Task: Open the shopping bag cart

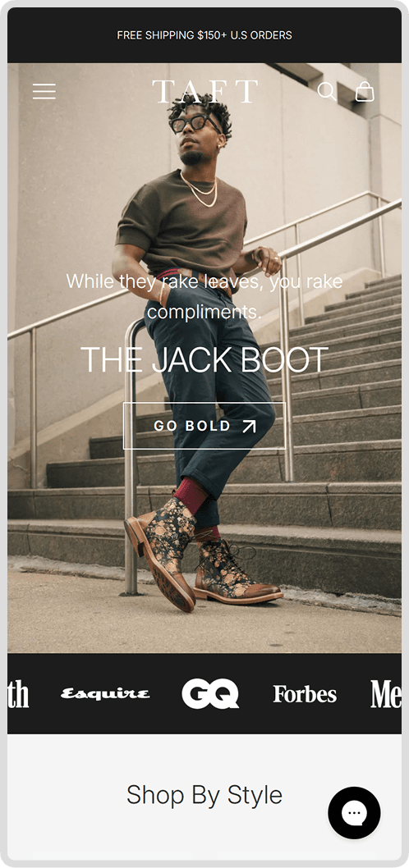Action: [x=365, y=91]
